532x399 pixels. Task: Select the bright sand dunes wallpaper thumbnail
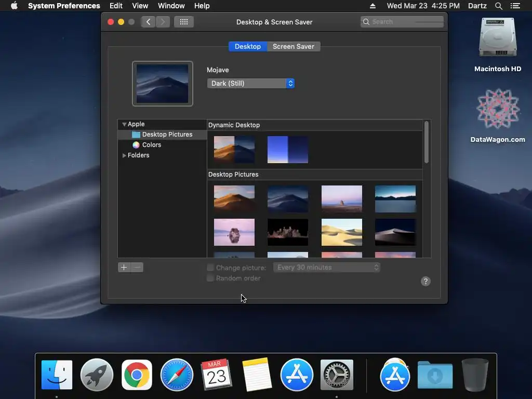342,232
